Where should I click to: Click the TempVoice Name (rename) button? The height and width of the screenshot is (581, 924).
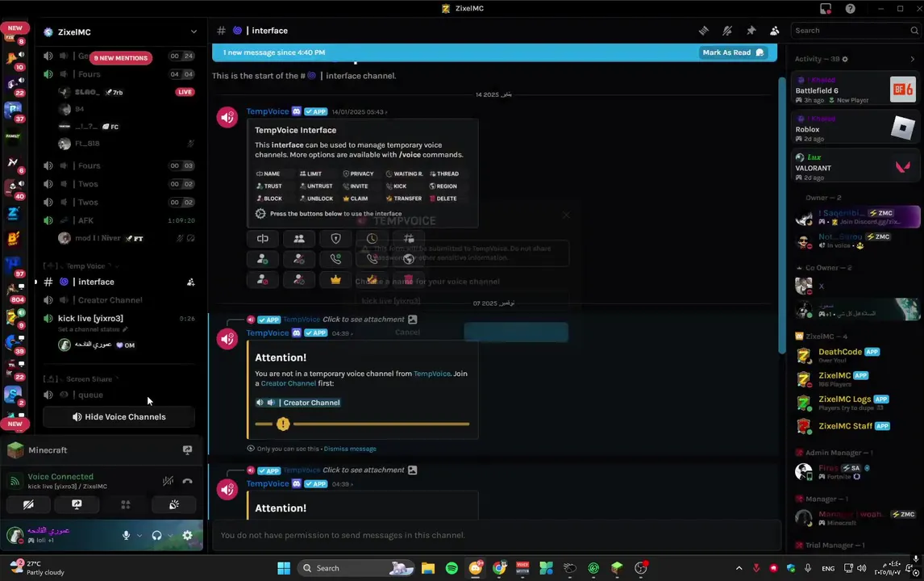tap(263, 238)
